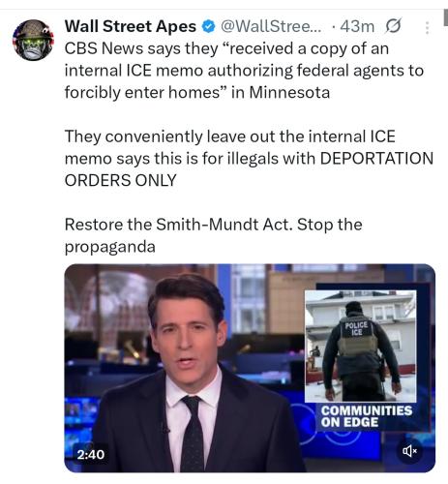The width and height of the screenshot is (448, 484).
Task: Click the 'ORDERS ONLY' text line
Action: tap(121, 180)
